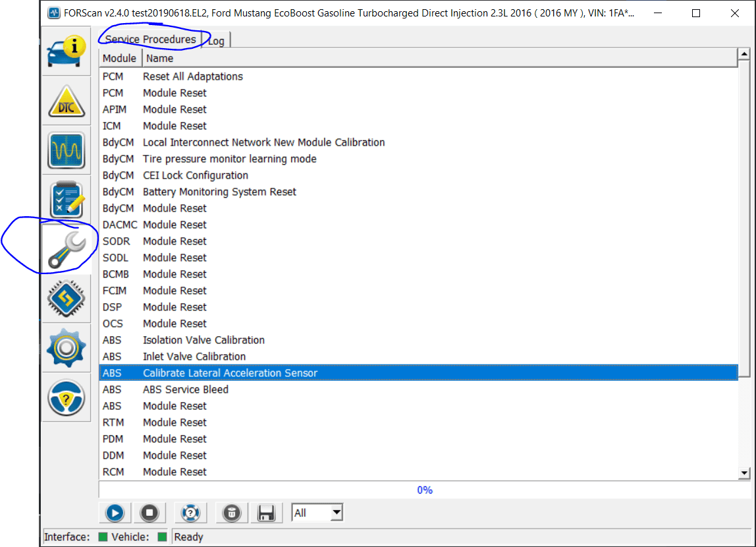Viewport: 756px width, 547px height.
Task: Select the SODL Module Reset row
Action: [419, 258]
